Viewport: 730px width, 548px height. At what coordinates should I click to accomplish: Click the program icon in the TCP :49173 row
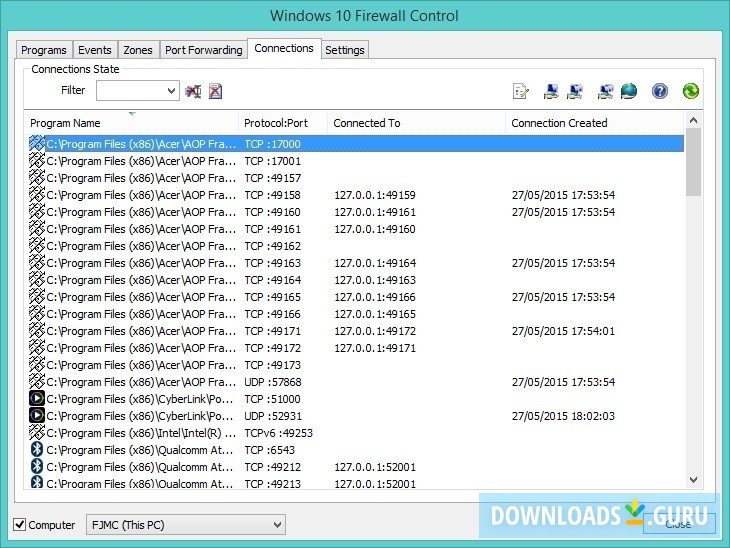point(37,365)
